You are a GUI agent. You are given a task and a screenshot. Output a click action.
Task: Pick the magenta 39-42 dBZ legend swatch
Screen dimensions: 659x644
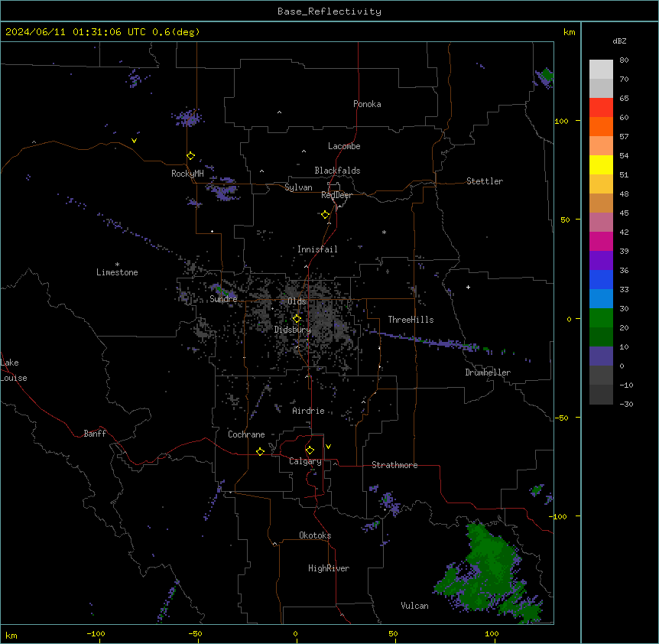tap(601, 241)
